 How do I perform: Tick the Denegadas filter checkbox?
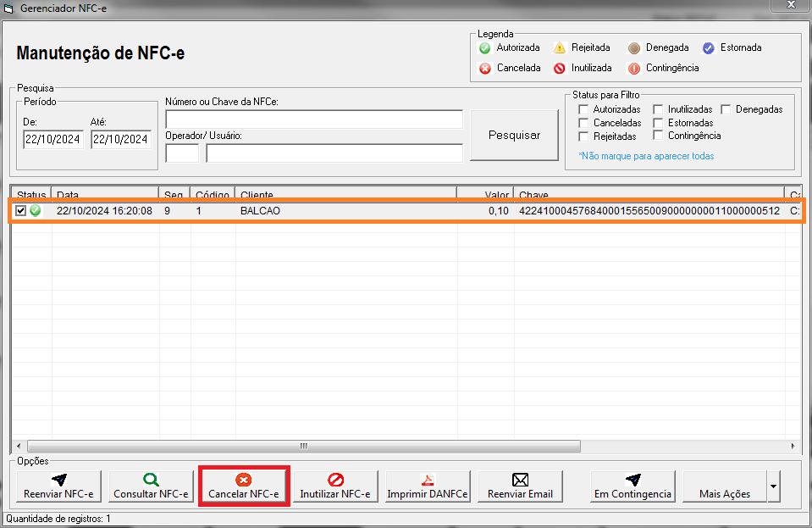(726, 109)
